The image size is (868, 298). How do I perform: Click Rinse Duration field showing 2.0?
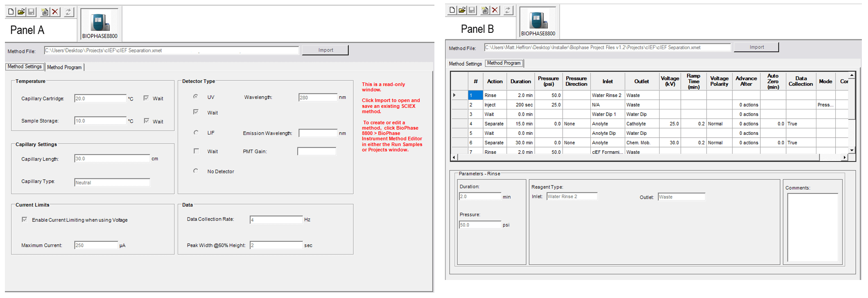(x=480, y=196)
